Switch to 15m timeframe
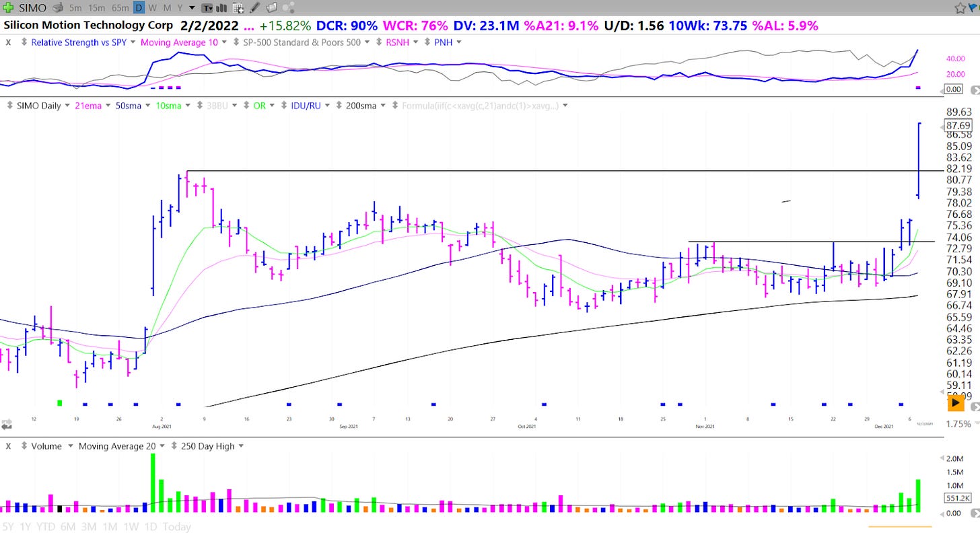Screen dimensions: 980x535 (x=96, y=8)
